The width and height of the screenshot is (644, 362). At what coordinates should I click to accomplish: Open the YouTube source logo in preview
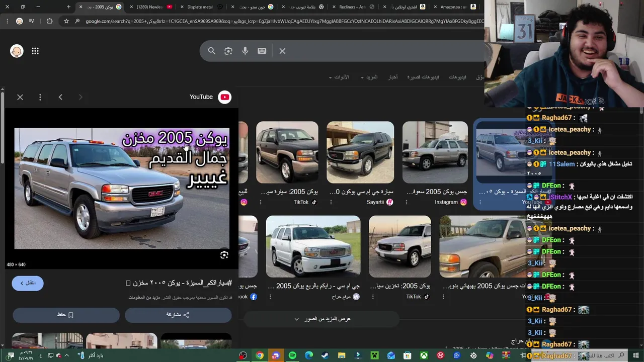coord(224,97)
